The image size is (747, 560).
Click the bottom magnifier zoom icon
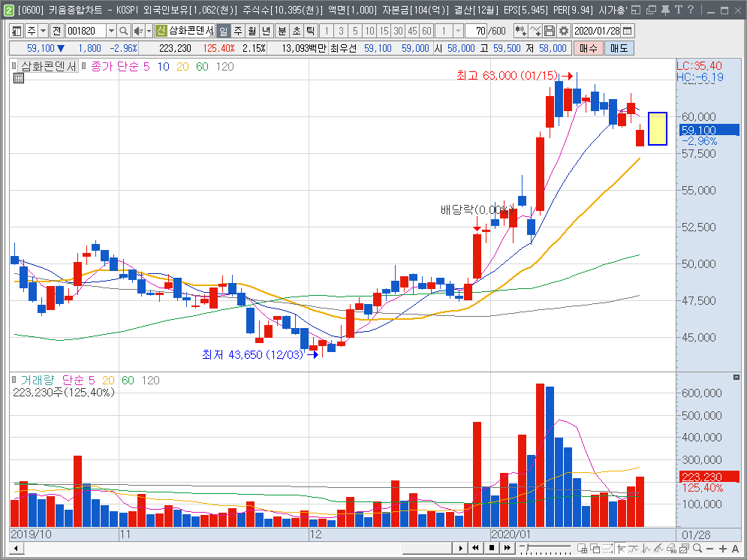(x=697, y=548)
